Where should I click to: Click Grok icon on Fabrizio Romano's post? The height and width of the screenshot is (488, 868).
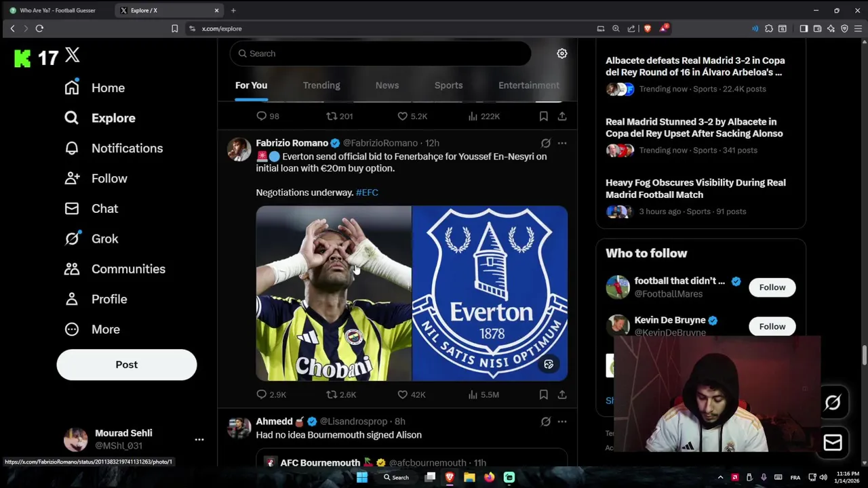546,143
